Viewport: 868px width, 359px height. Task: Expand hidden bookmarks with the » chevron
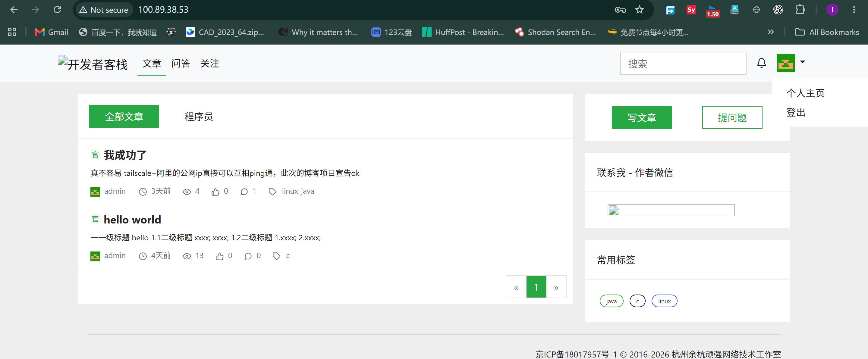click(x=771, y=32)
